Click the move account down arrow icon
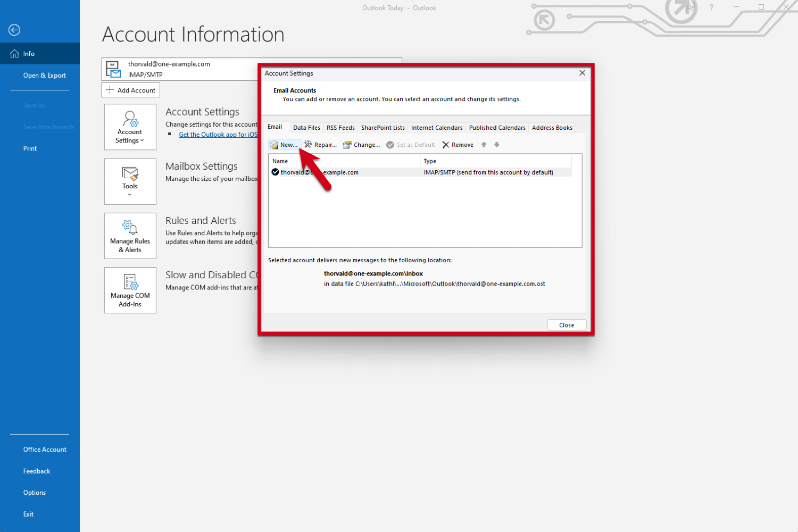This screenshot has width=798, height=532. click(x=496, y=144)
